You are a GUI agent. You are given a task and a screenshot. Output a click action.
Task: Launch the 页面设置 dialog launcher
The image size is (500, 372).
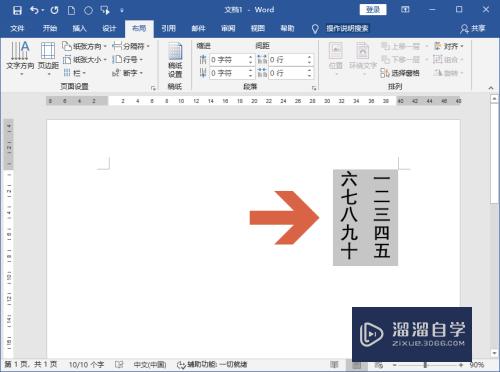coord(153,88)
